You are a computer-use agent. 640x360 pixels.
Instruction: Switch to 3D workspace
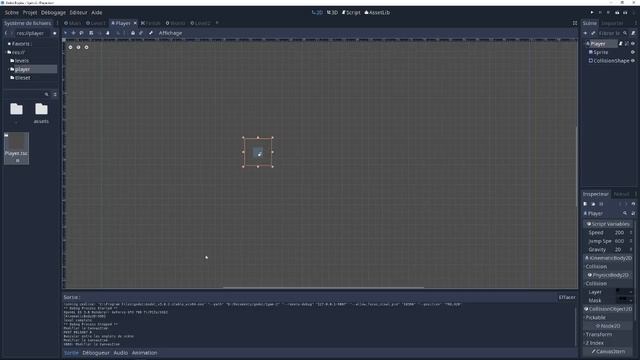tap(332, 13)
